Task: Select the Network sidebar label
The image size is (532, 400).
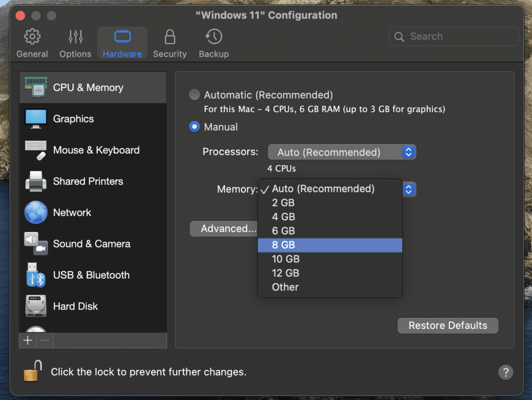Action: pos(72,212)
